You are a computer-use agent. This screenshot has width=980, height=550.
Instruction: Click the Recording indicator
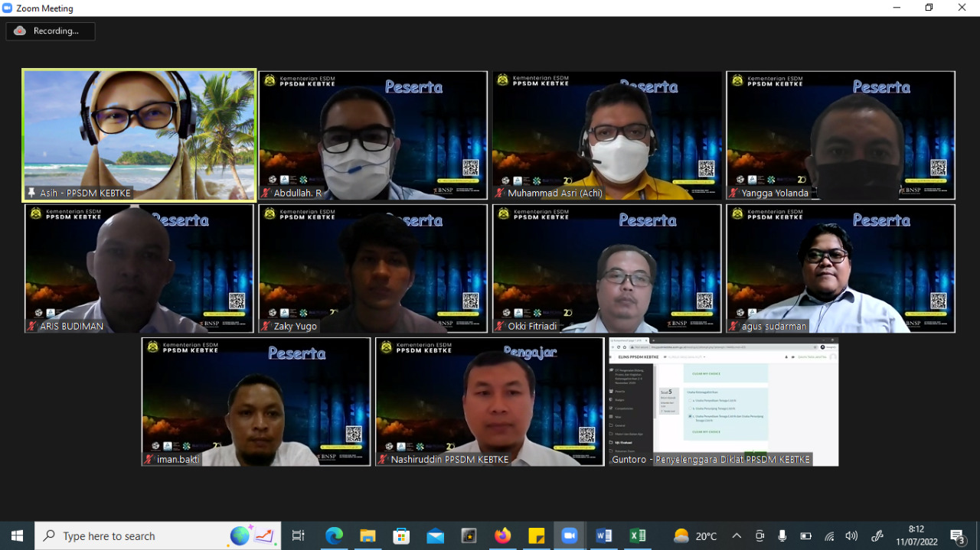pyautogui.click(x=51, y=31)
